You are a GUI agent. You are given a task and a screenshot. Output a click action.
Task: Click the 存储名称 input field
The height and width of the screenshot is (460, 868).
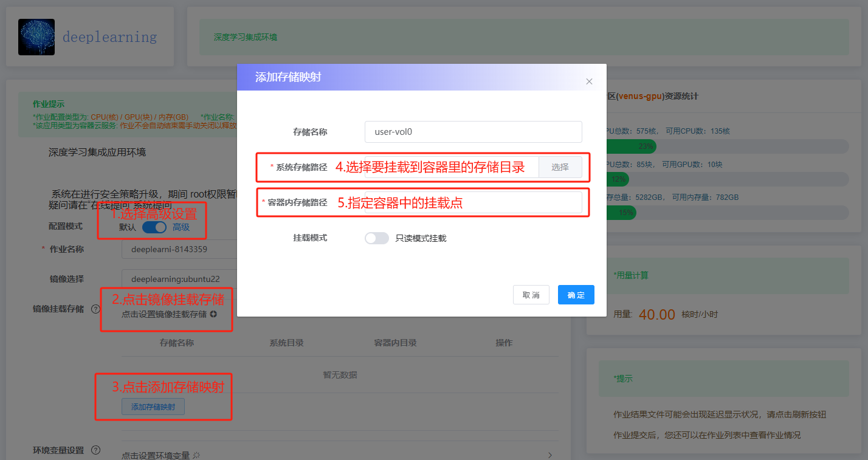(474, 132)
